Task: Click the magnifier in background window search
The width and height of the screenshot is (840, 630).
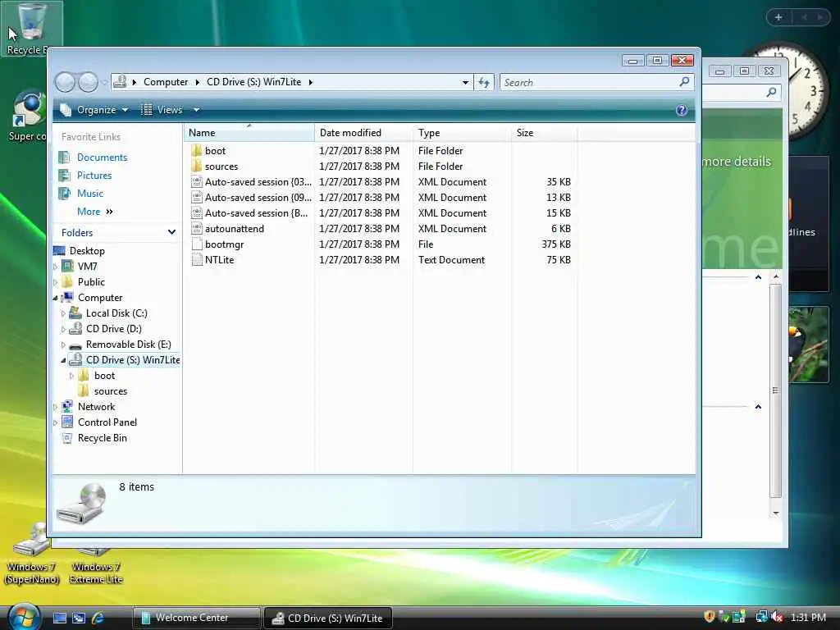Action: click(771, 92)
